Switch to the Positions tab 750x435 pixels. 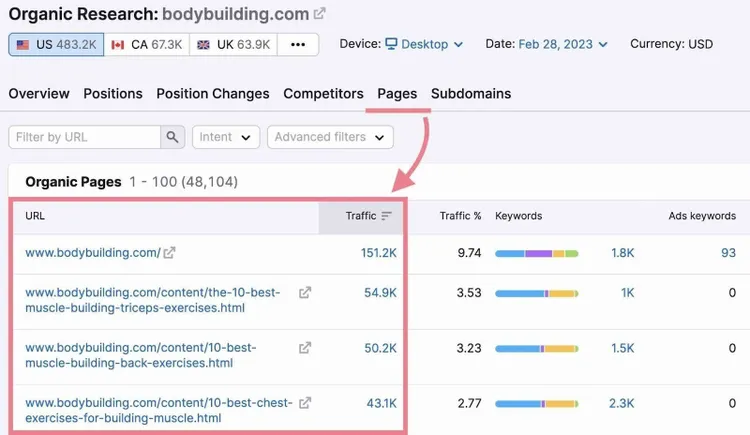point(113,93)
